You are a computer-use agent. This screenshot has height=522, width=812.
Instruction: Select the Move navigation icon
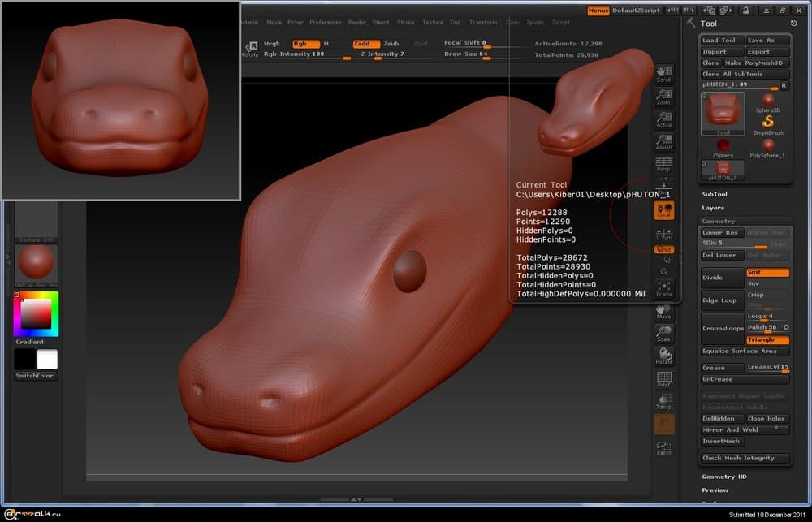click(663, 312)
